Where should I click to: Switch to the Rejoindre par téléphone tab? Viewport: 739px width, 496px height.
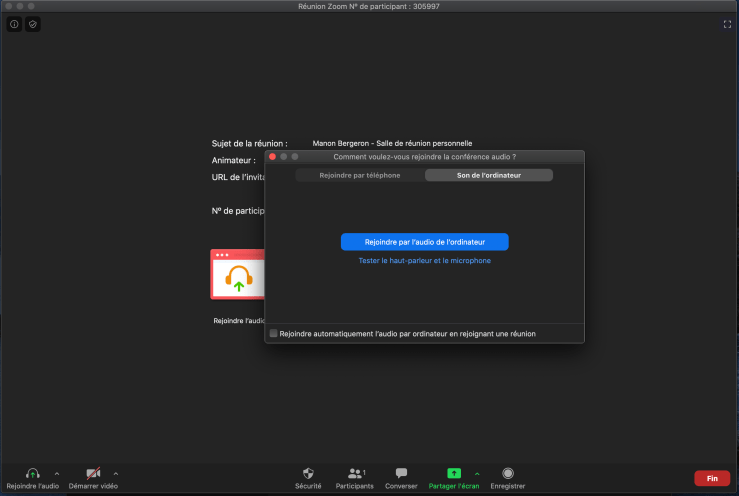[359, 175]
